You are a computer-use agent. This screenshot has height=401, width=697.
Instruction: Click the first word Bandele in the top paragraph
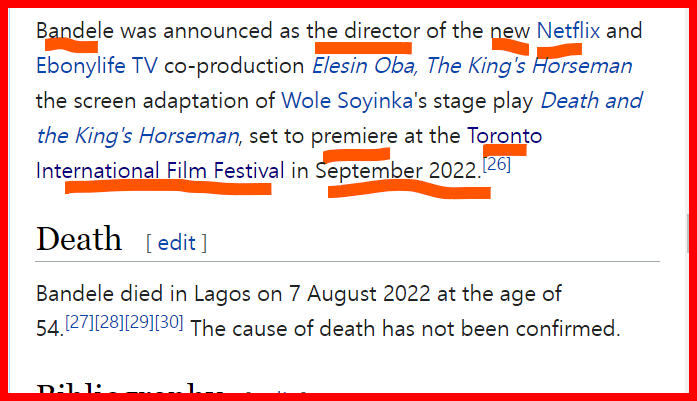[x=69, y=30]
